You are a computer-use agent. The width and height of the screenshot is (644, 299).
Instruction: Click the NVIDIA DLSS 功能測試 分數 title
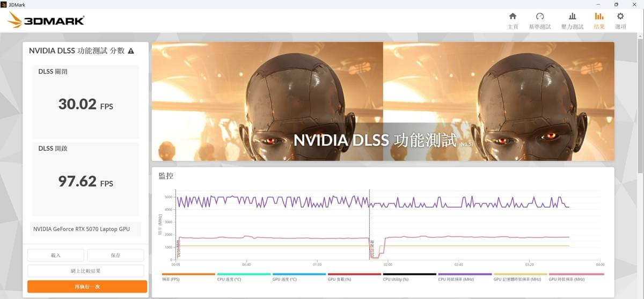(77, 51)
